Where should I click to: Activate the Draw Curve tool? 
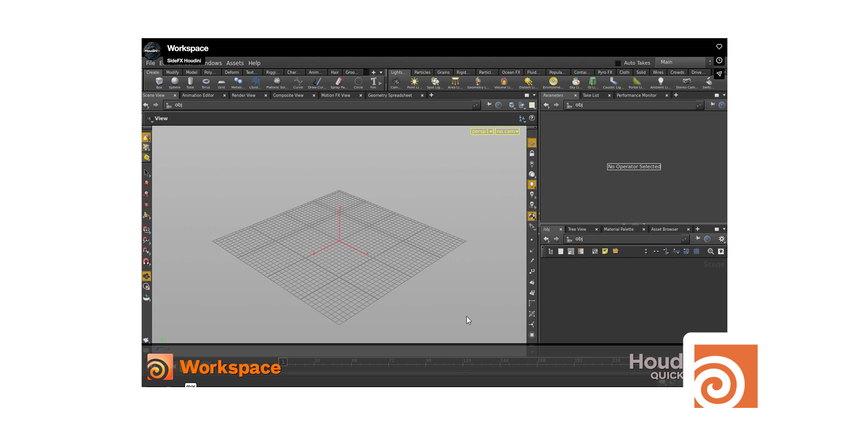317,83
